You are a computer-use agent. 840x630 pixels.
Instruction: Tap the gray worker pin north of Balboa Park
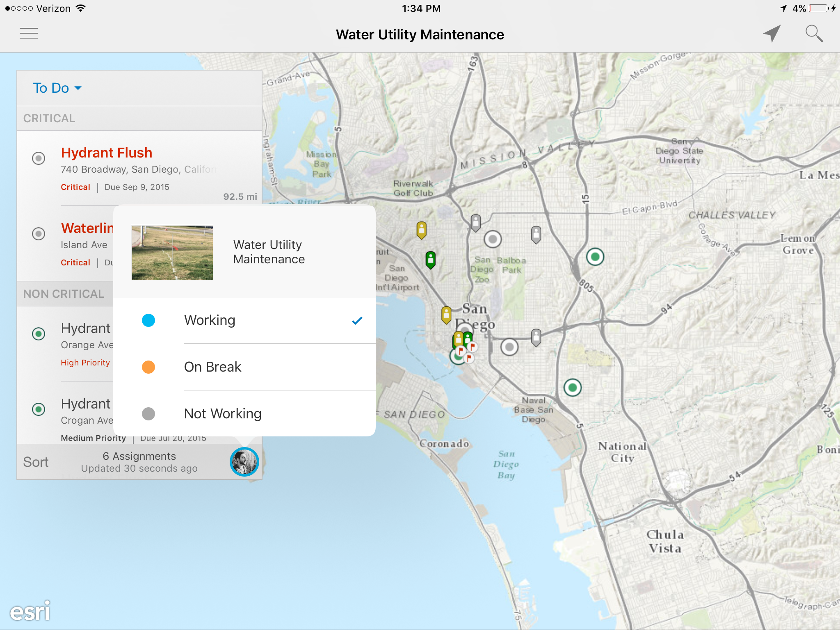click(536, 235)
